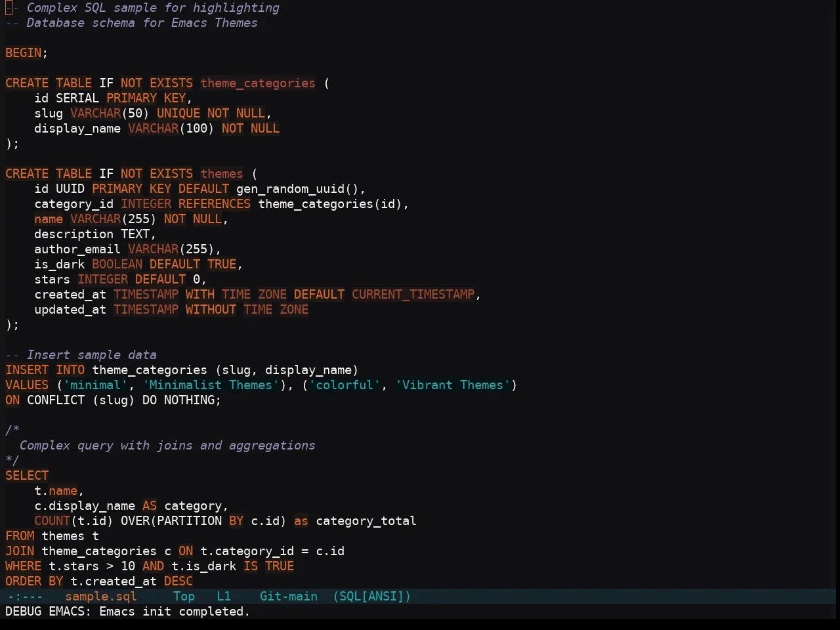Click the Top position indicator in mode line
This screenshot has height=630, width=840.
tap(184, 597)
